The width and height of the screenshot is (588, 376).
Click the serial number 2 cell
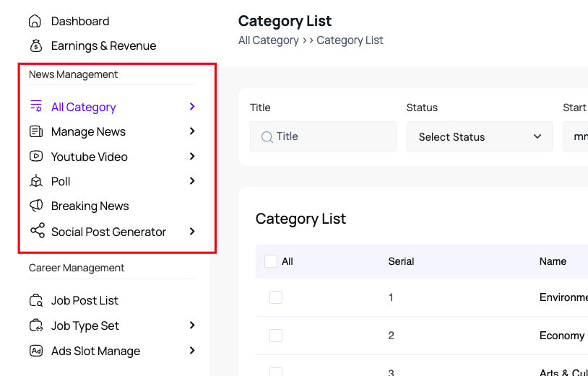click(391, 336)
